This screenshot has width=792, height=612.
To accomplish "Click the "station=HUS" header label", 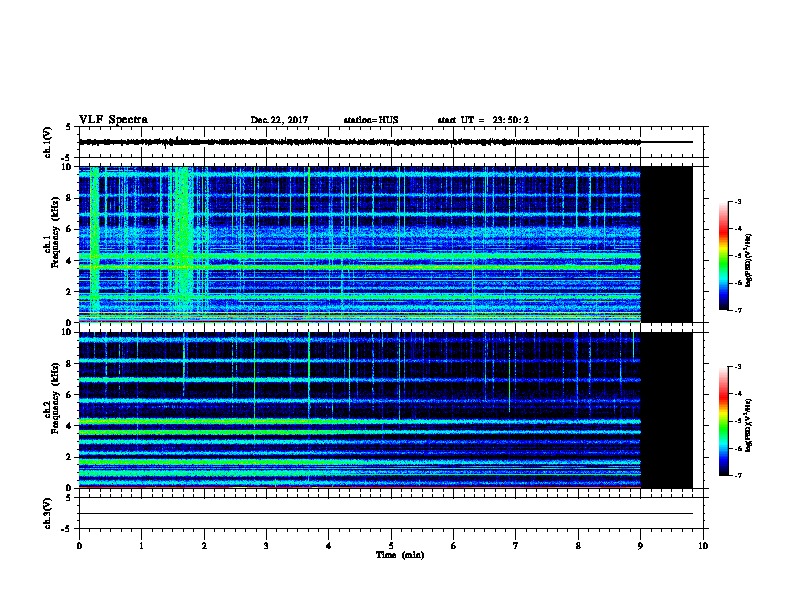I will (371, 120).
